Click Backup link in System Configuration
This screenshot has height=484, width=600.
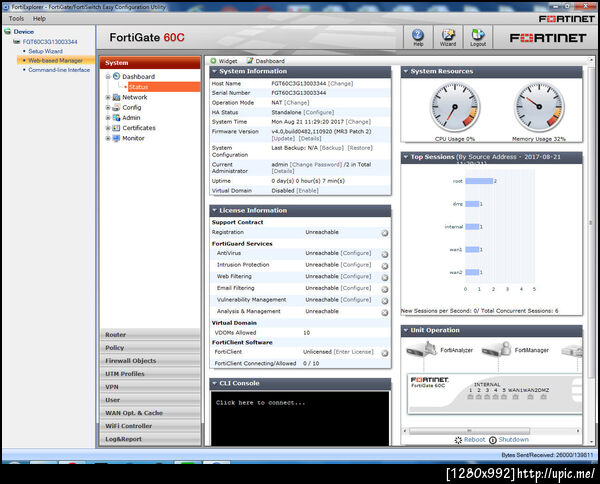pyautogui.click(x=331, y=148)
